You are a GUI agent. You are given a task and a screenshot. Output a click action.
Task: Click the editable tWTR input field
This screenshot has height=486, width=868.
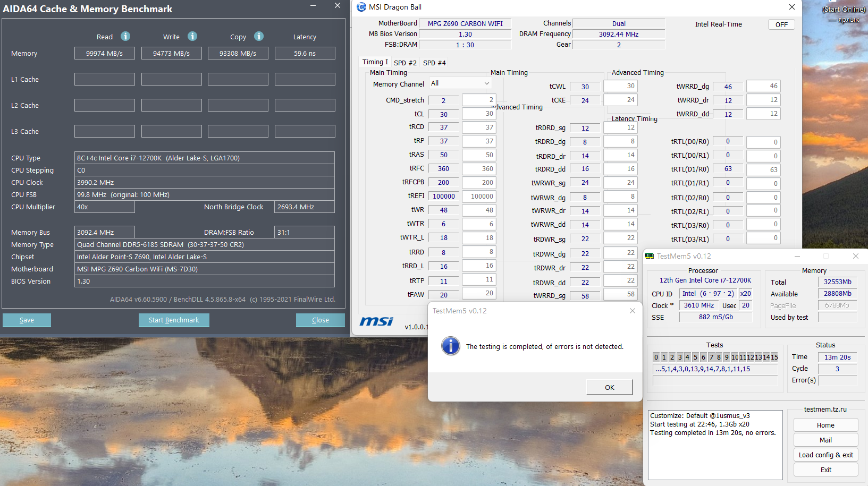[x=479, y=224]
